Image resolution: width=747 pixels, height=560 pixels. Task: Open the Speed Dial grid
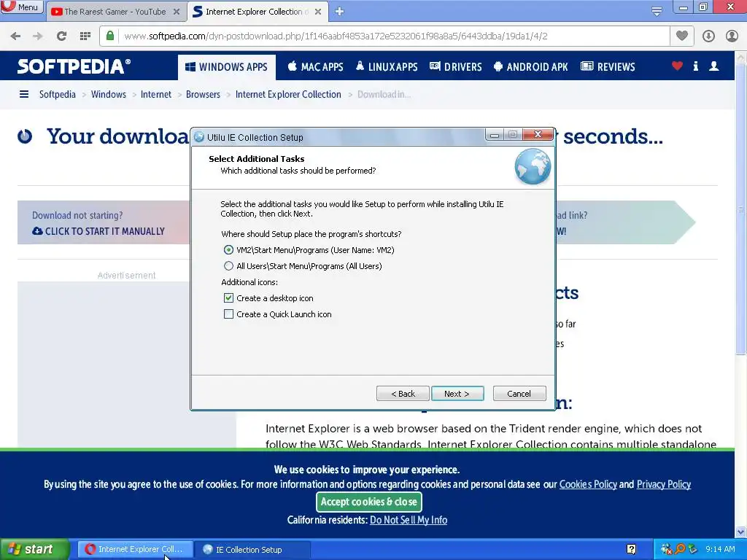click(x=85, y=36)
